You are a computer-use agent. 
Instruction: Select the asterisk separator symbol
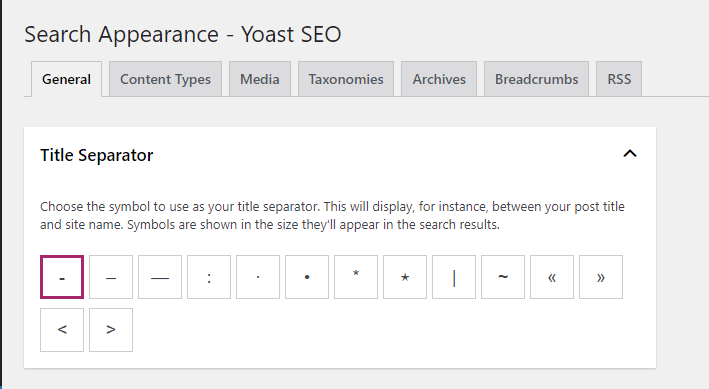(356, 277)
